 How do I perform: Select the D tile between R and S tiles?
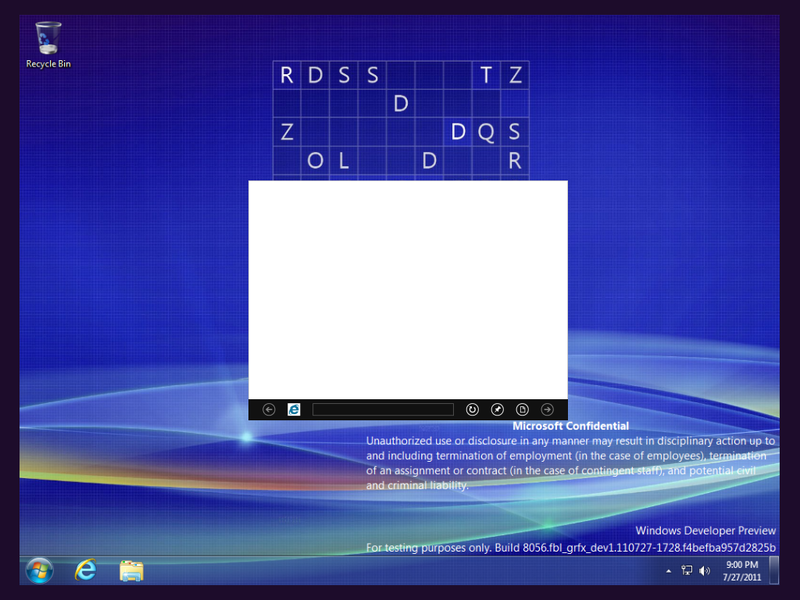tap(315, 75)
